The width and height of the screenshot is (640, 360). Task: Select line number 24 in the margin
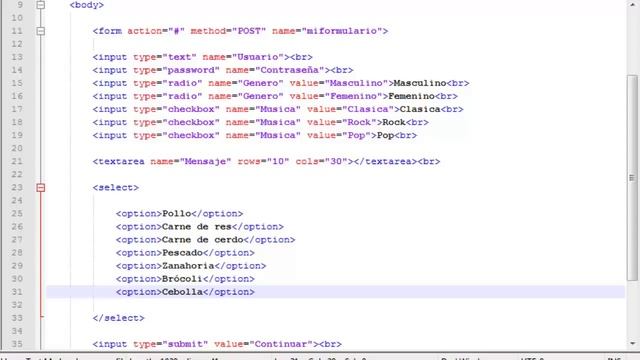point(17,201)
